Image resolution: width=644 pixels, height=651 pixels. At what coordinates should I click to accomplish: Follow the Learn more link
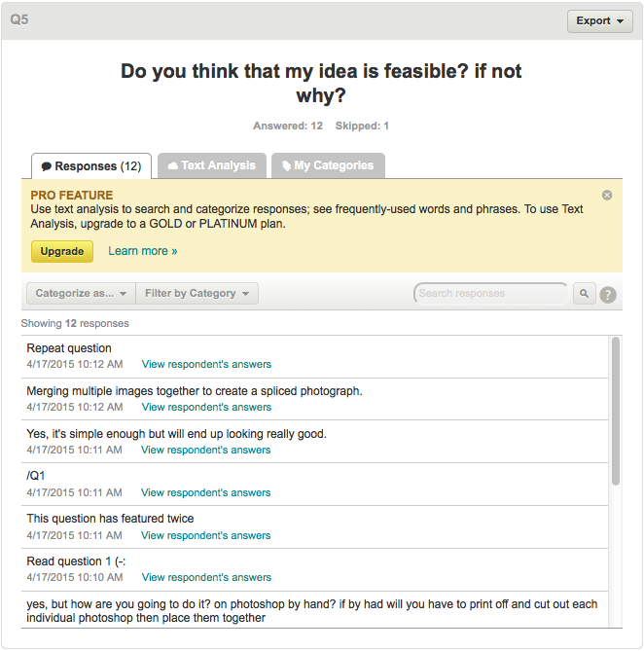[143, 251]
